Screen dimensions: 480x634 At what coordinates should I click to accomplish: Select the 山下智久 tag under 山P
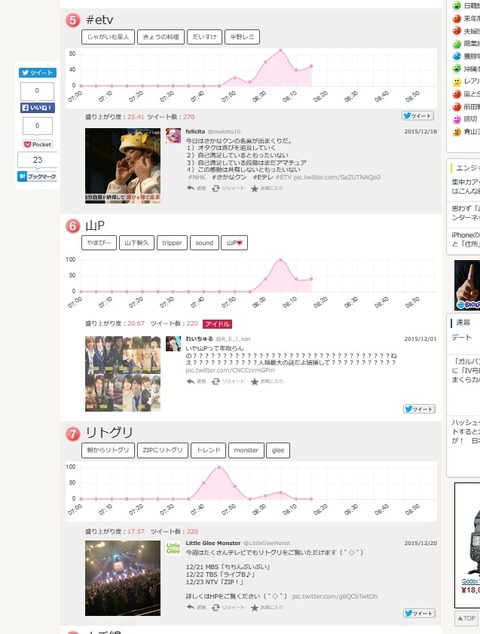pos(137,243)
